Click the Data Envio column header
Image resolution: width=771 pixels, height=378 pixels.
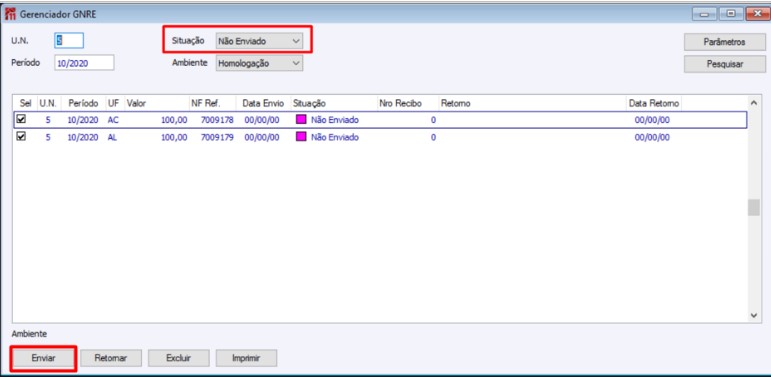coord(263,104)
